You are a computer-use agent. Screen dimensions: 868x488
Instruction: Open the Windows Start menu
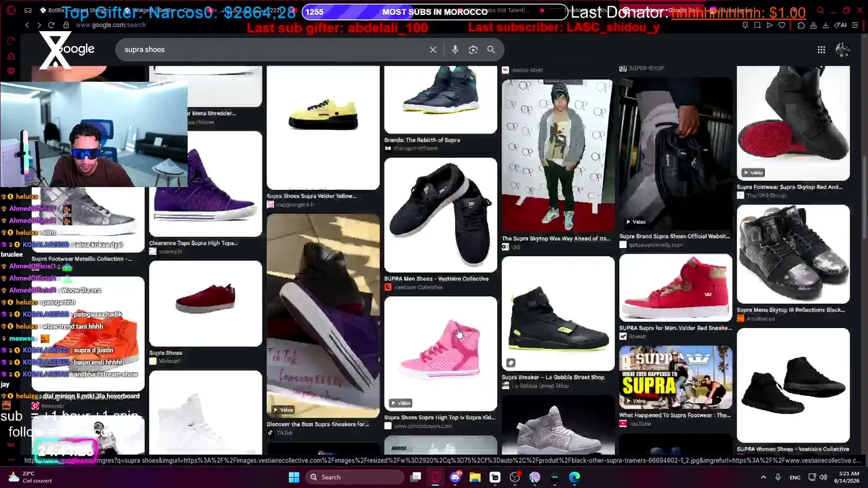294,477
